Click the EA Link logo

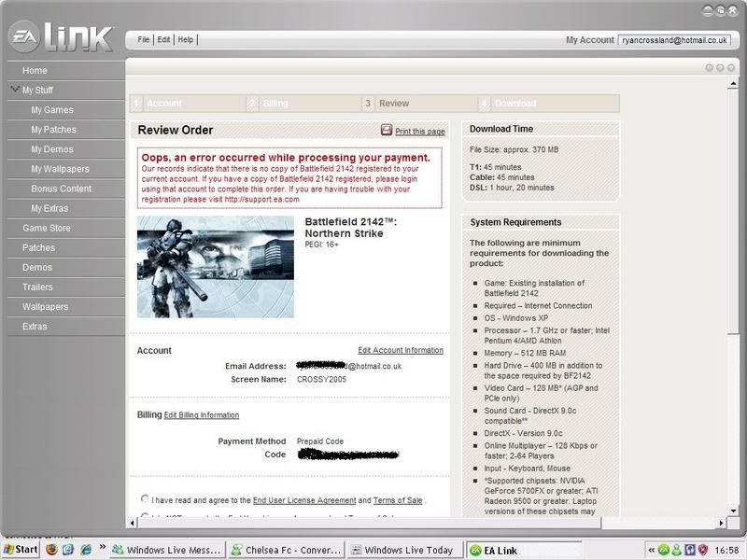(x=61, y=37)
